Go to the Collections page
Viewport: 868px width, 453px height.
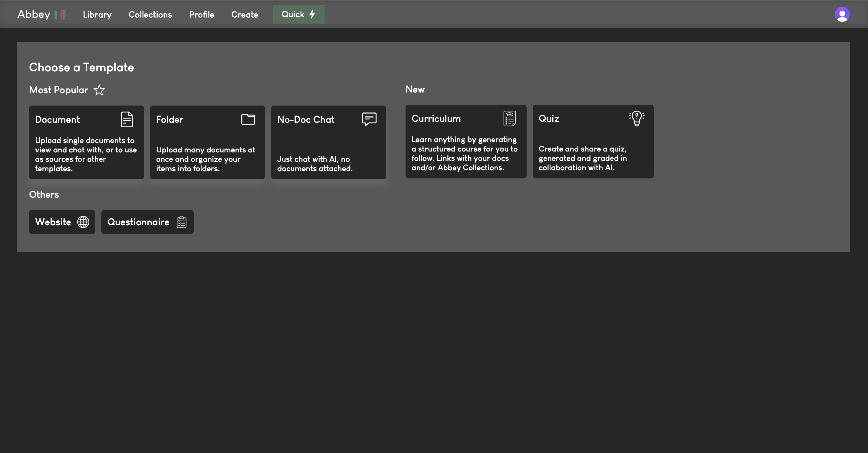tap(150, 15)
